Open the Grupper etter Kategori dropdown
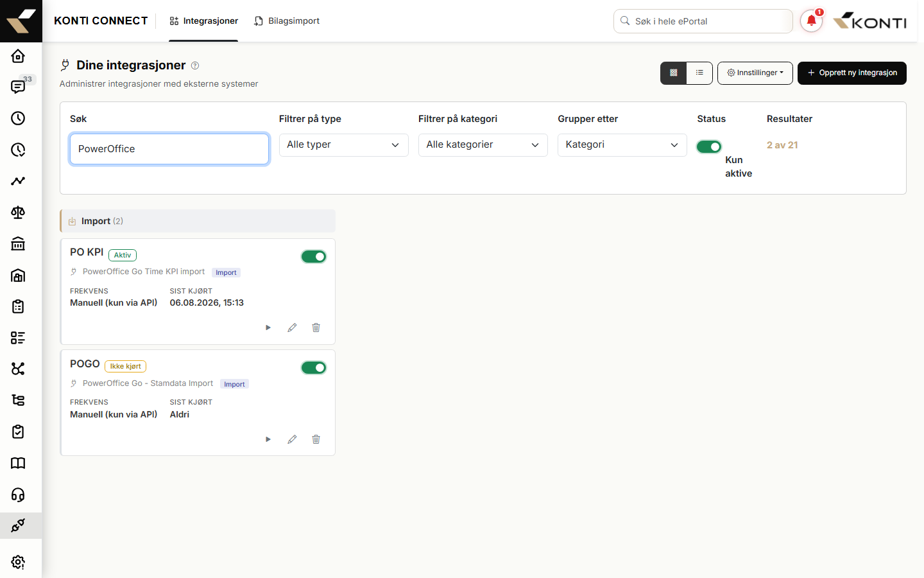Viewport: 924px width, 578px height. (x=622, y=145)
